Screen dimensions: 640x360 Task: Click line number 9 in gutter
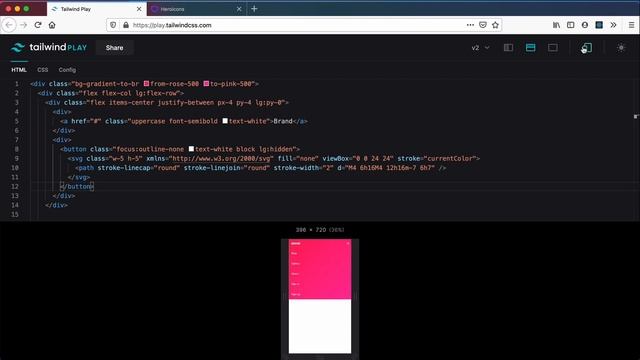pyautogui.click(x=17, y=158)
